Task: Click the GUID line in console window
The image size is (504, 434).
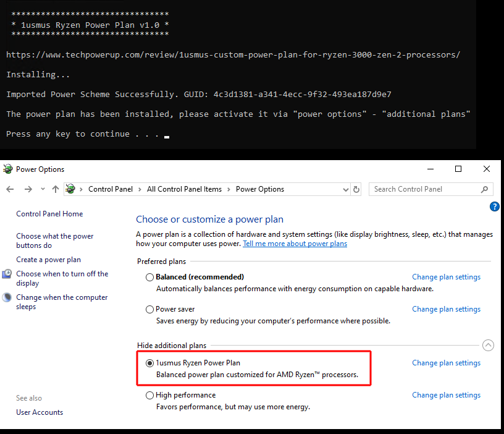Action: coord(199,94)
